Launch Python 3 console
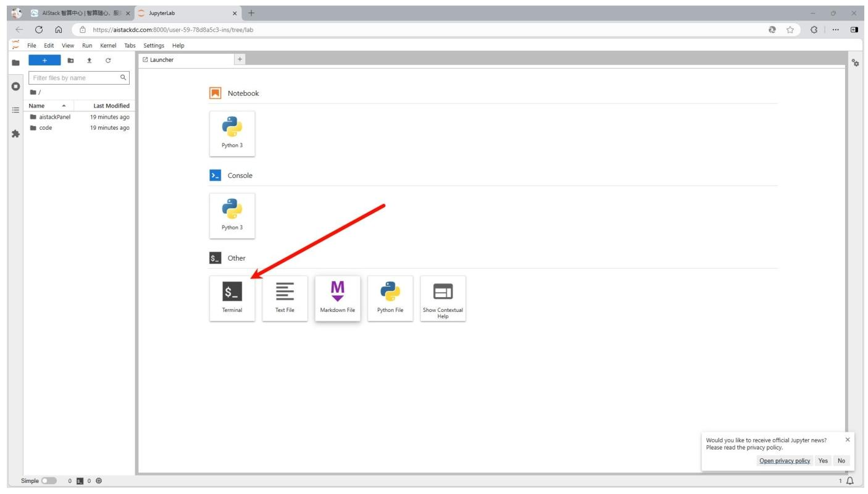 (232, 216)
